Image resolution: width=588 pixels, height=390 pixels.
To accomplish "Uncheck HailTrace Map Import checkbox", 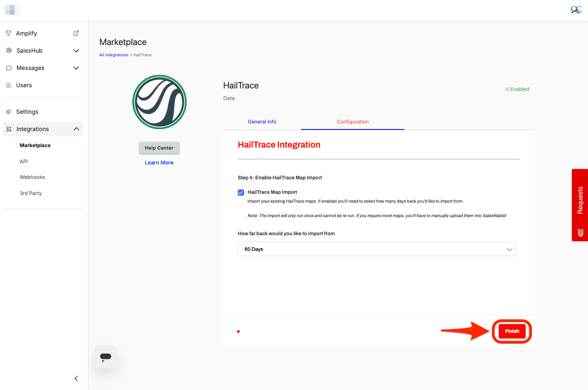I will click(241, 193).
